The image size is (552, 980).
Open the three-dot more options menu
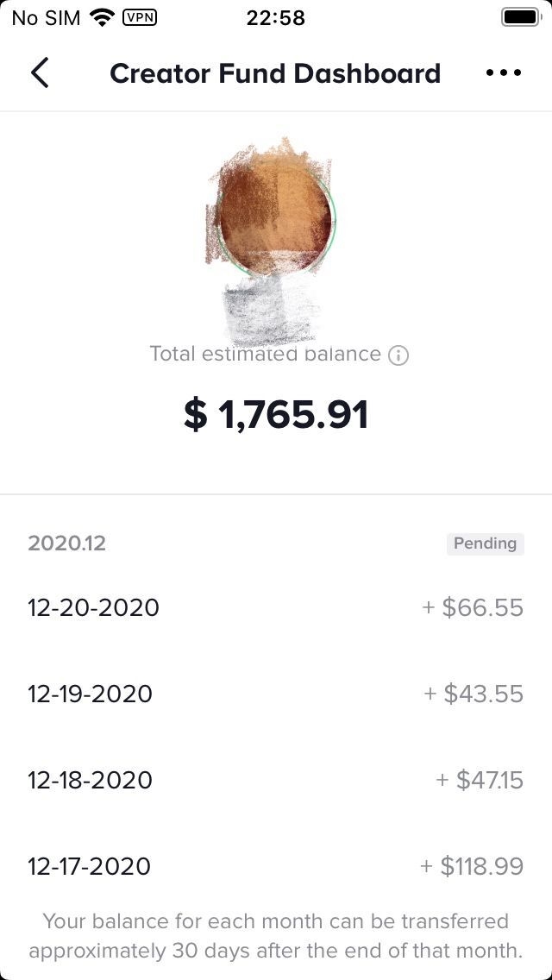[504, 73]
